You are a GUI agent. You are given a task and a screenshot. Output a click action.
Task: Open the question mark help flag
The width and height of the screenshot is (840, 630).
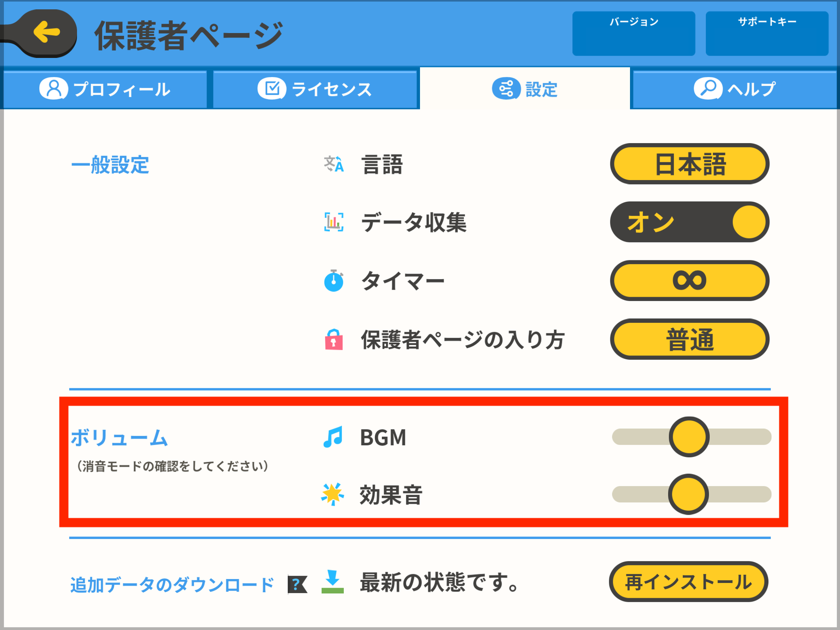point(297,584)
